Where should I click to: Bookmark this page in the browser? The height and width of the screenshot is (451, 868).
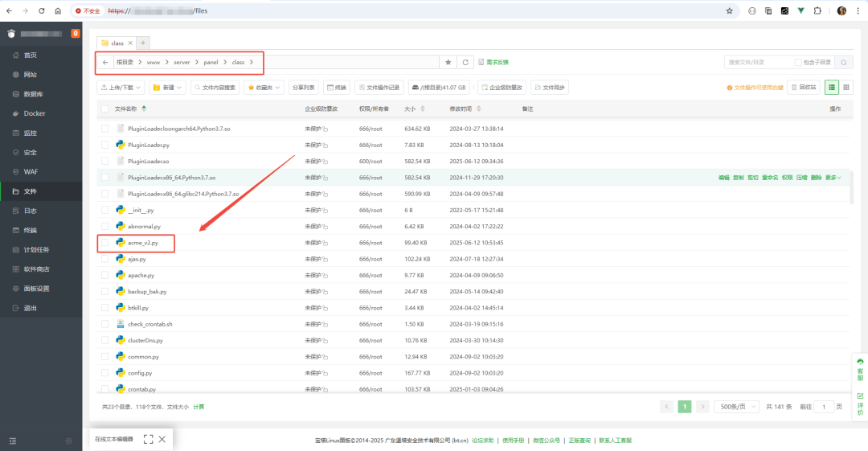point(730,10)
